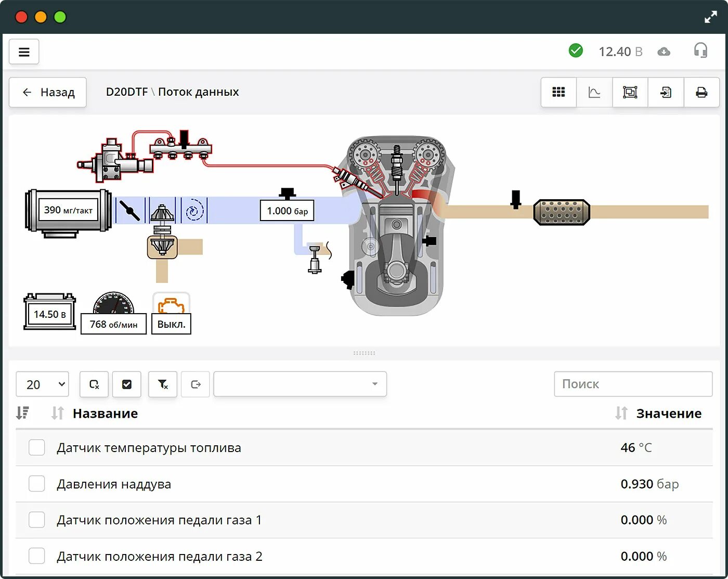Click the sort-descending icon at table left
This screenshot has height=579, width=728.
coord(22,413)
